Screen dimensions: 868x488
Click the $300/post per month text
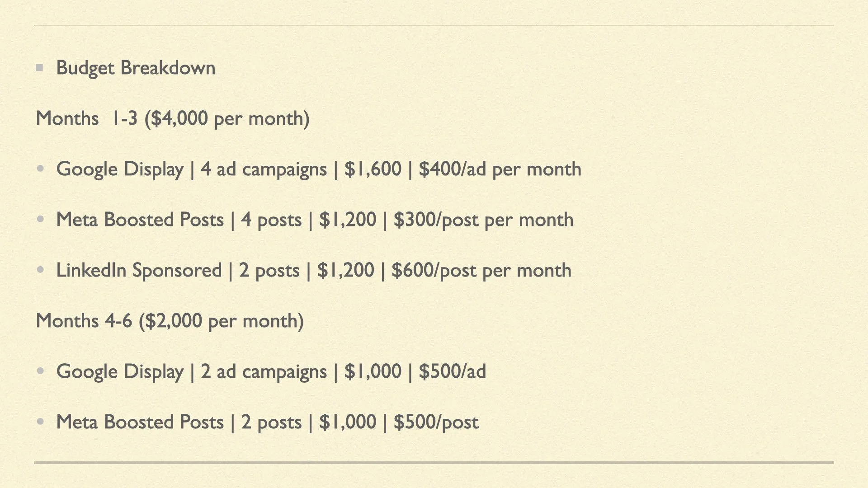coord(483,220)
